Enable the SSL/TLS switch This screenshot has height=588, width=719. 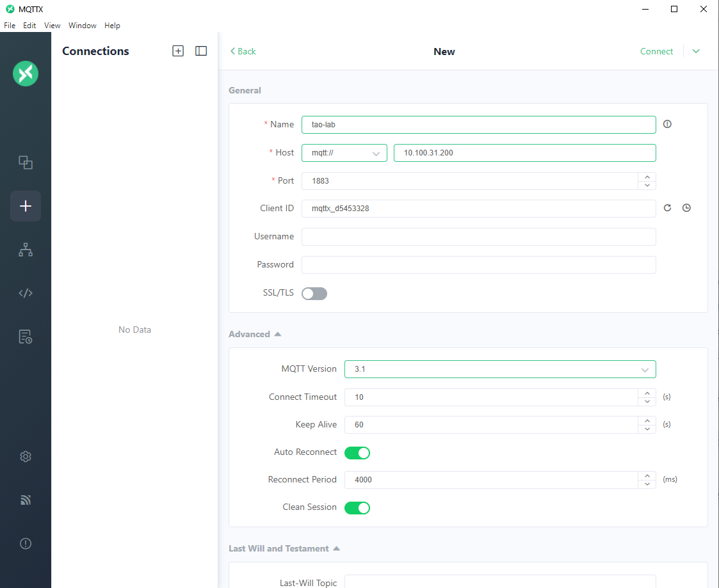pos(314,294)
